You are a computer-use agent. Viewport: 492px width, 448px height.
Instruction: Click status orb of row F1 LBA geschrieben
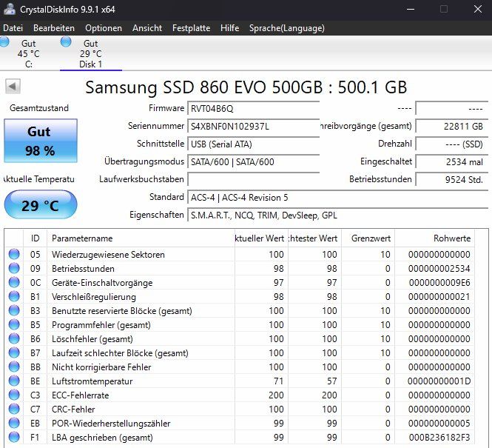pyautogui.click(x=14, y=437)
